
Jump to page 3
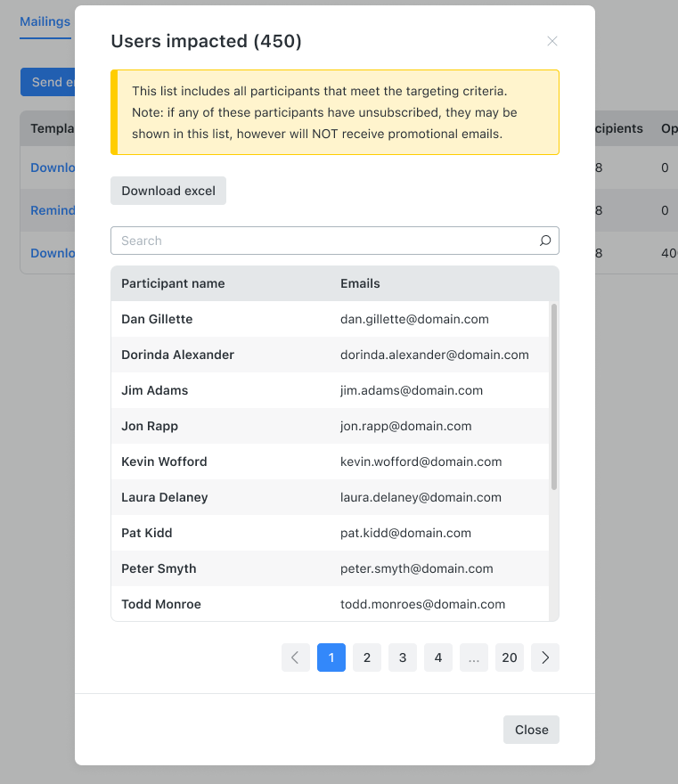[x=403, y=657]
